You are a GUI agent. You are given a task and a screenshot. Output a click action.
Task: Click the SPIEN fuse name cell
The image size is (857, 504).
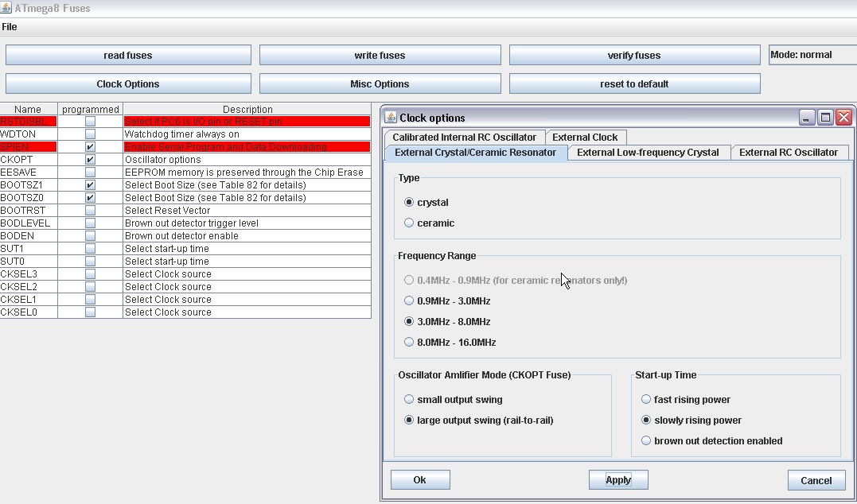[x=29, y=147]
